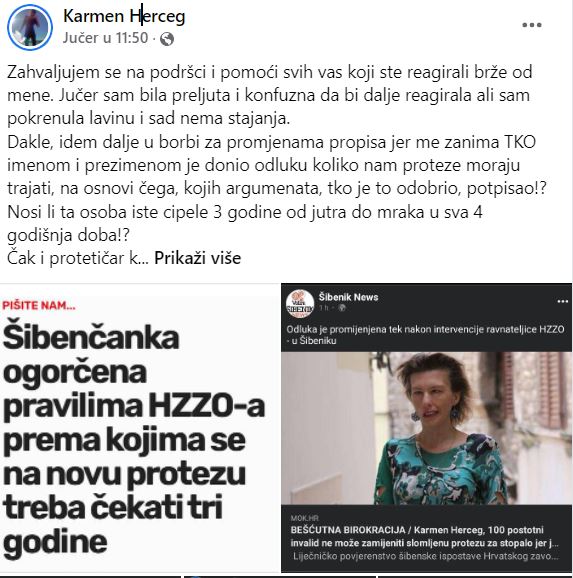Click small globe icon under Šibenik News
Image resolution: width=573 pixels, height=578 pixels.
pos(342,308)
